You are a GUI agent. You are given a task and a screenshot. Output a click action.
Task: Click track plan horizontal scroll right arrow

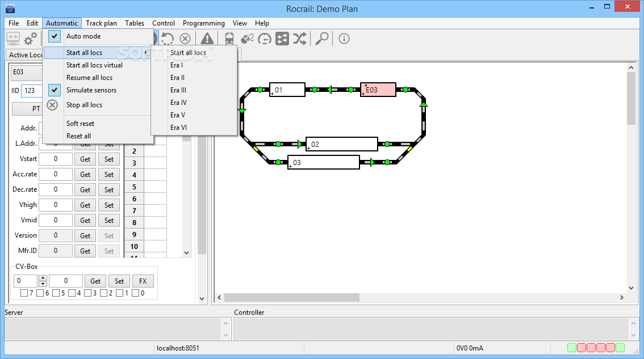(622, 297)
